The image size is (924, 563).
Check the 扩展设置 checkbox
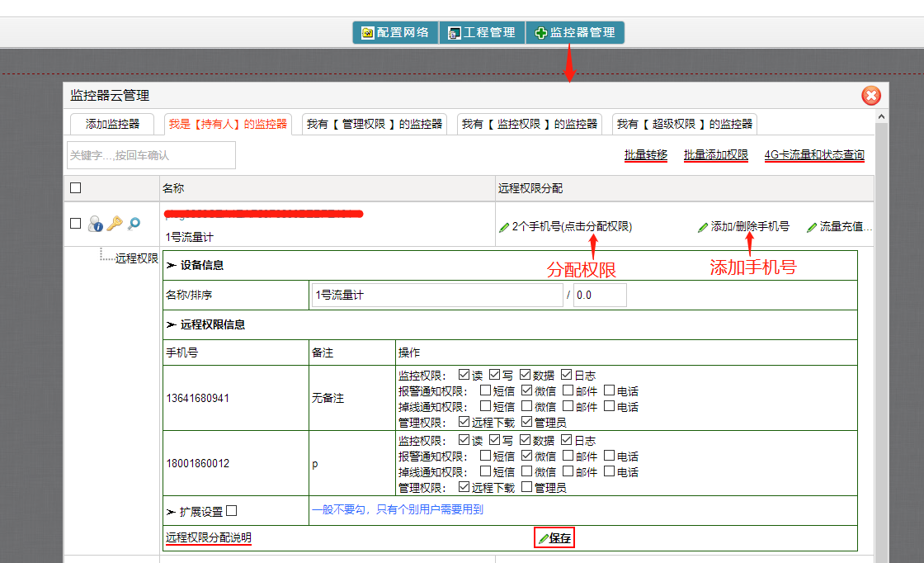[231, 510]
